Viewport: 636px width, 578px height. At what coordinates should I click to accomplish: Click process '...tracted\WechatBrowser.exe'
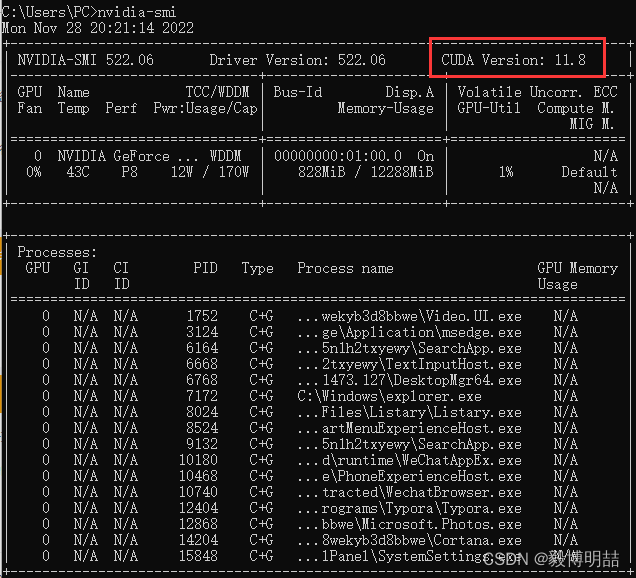click(409, 492)
